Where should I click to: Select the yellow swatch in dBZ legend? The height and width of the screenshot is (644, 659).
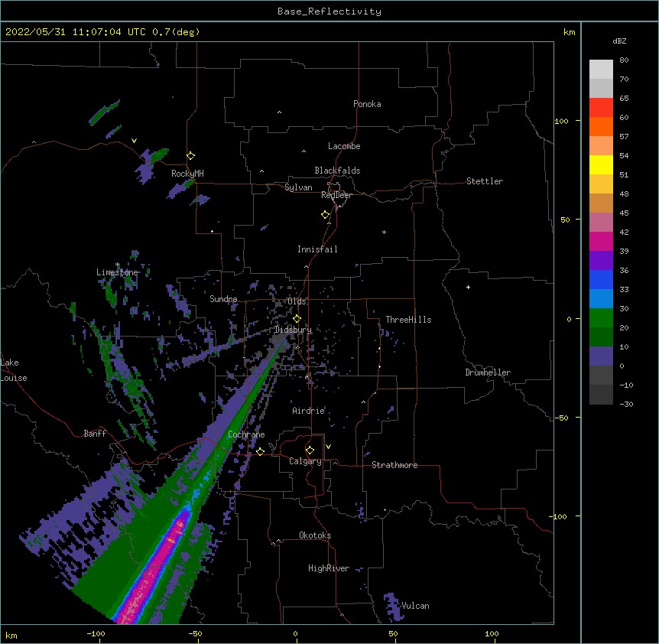click(601, 164)
